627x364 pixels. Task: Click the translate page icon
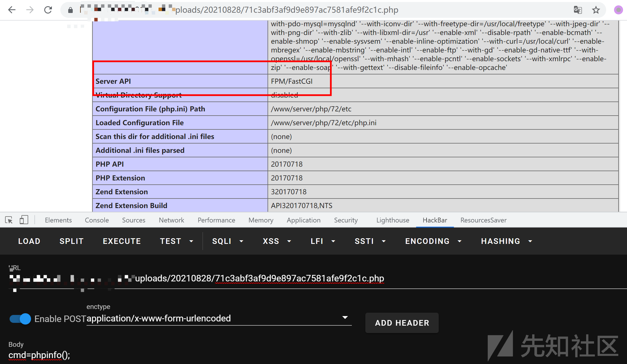click(x=578, y=10)
